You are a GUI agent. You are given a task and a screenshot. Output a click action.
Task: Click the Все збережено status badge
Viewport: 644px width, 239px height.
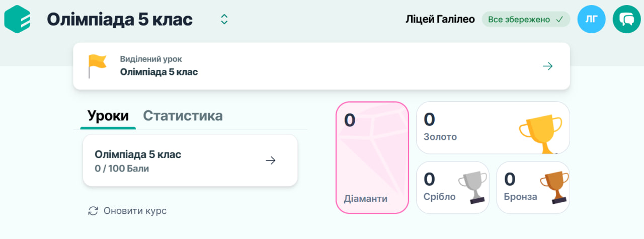point(525,20)
